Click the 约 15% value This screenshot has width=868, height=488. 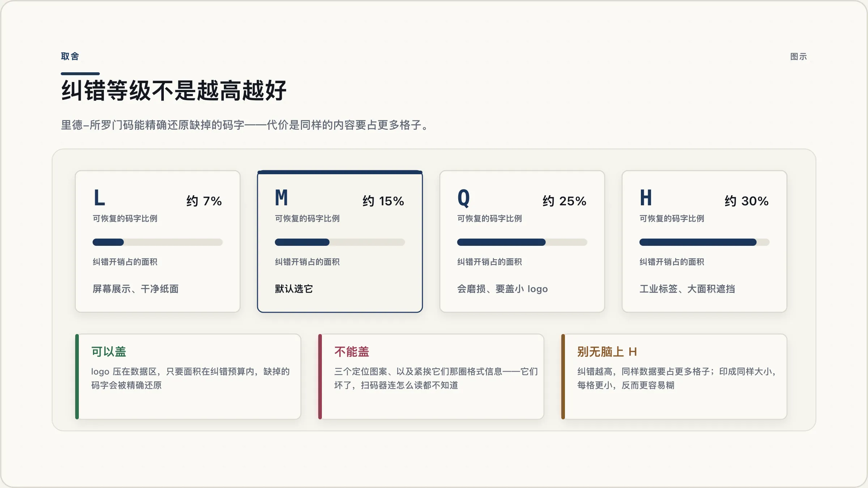[x=383, y=201]
